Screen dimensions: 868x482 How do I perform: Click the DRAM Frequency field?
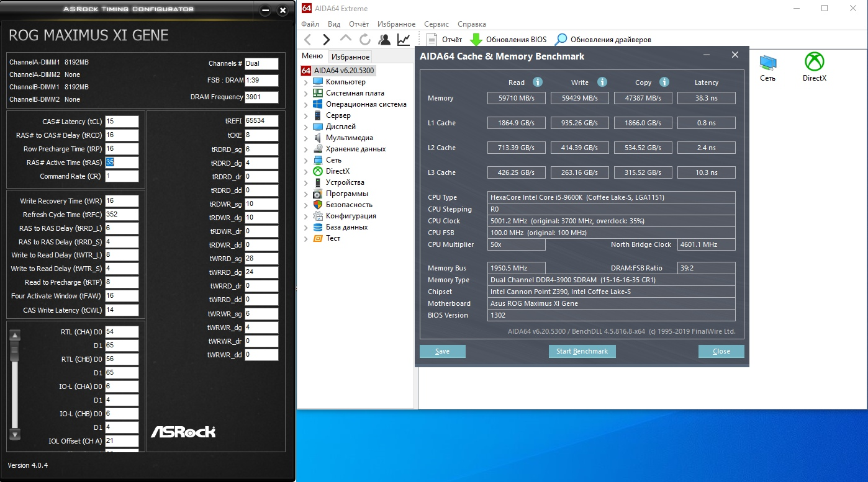point(261,97)
